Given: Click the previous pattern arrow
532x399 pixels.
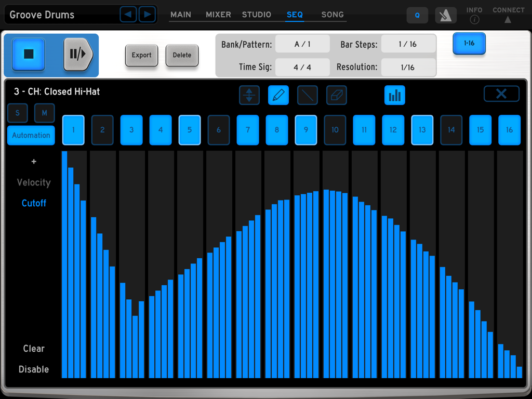Looking at the screenshot, I should point(128,14).
